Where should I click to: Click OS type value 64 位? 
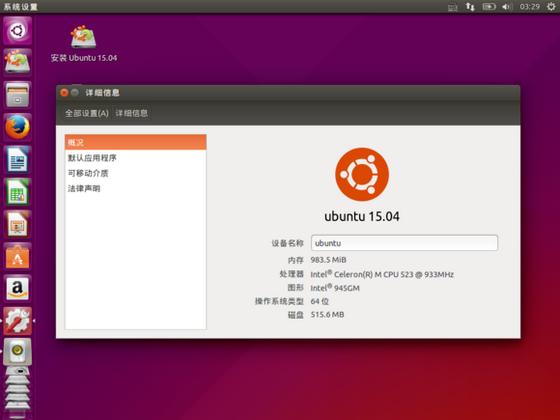point(319,301)
